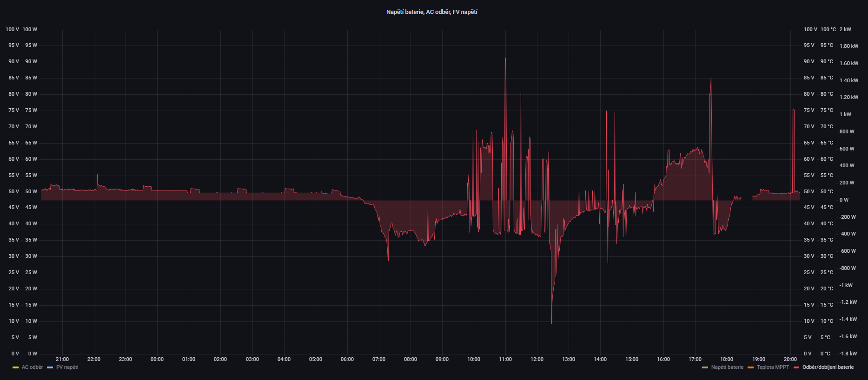
Task: Click the '400 W' power axis label
Action: pyautogui.click(x=847, y=165)
